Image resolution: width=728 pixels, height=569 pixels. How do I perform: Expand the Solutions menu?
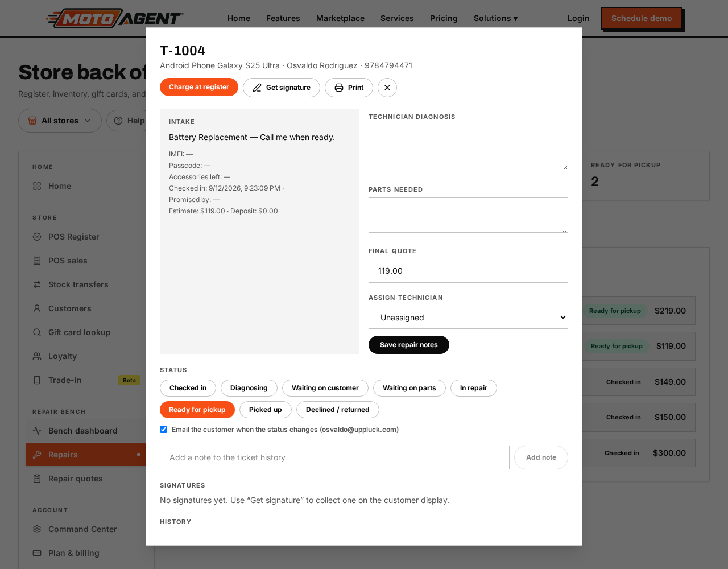coord(496,18)
